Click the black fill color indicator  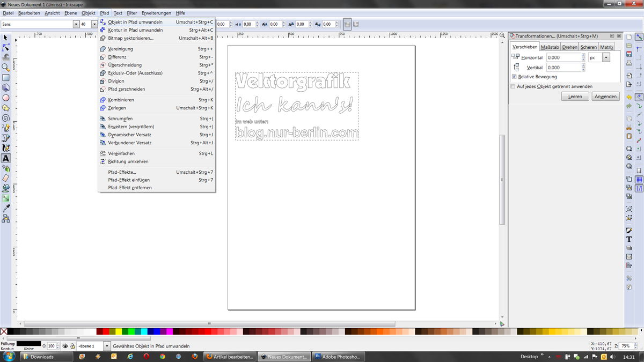point(28,343)
